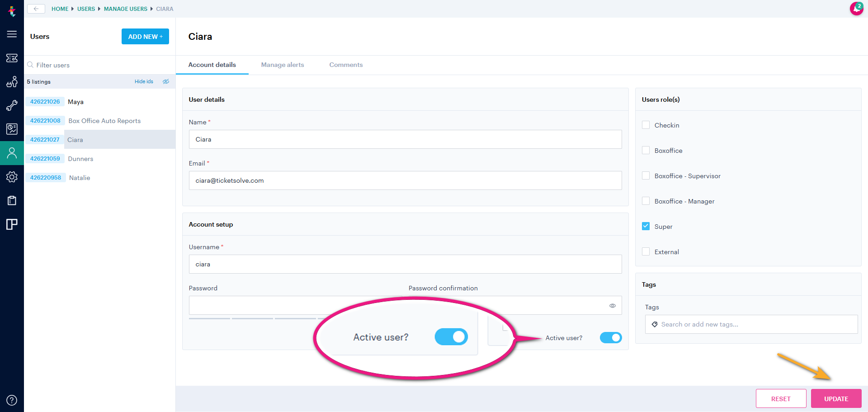
Task: Click the back arrow button
Action: [x=36, y=9]
